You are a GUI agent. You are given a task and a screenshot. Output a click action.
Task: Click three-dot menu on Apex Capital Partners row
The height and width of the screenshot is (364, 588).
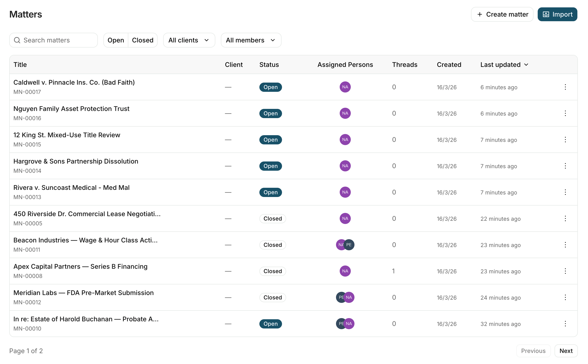(x=565, y=271)
